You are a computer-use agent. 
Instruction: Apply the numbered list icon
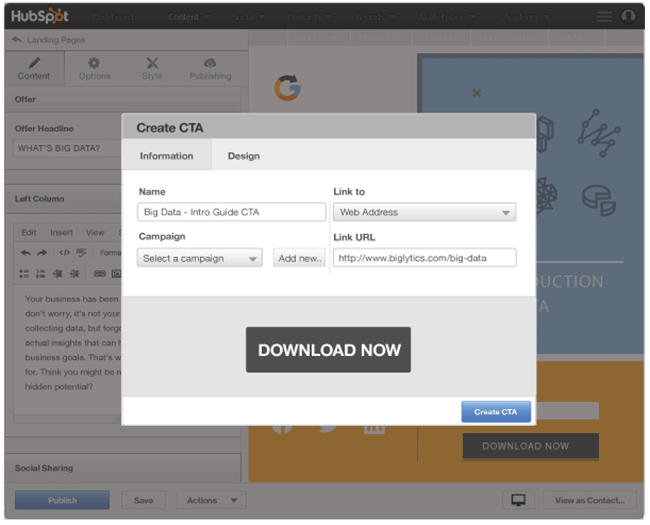40,274
